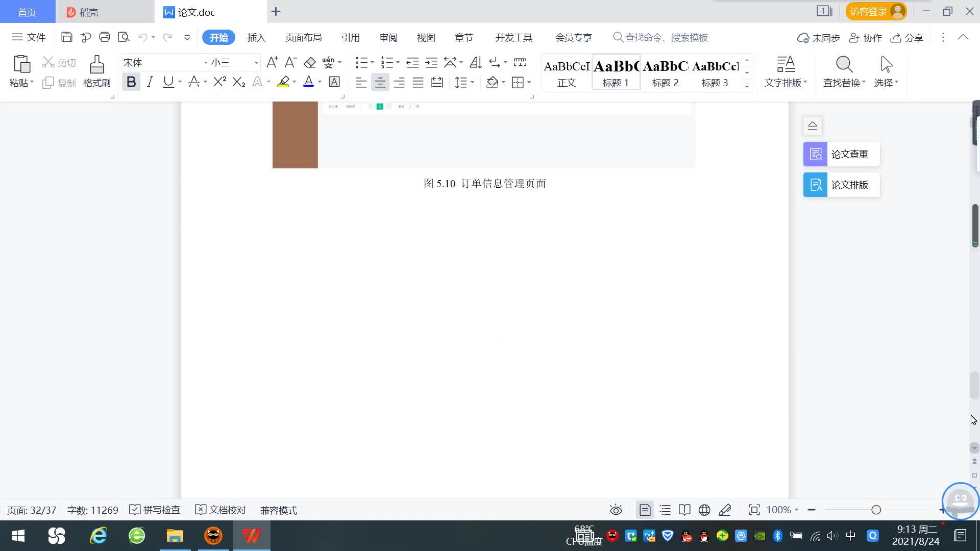Click the character border icon
Screen dimensions: 980x551
point(334,82)
